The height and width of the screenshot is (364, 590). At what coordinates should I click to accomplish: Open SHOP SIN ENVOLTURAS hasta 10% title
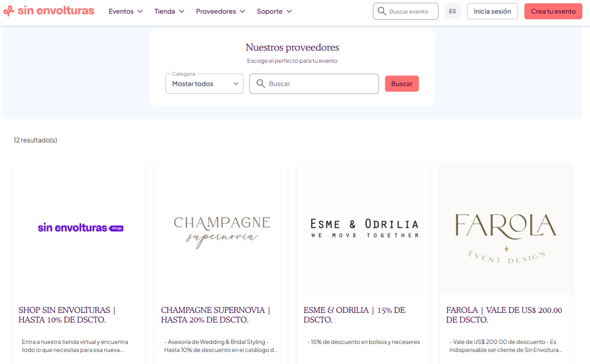pos(67,315)
